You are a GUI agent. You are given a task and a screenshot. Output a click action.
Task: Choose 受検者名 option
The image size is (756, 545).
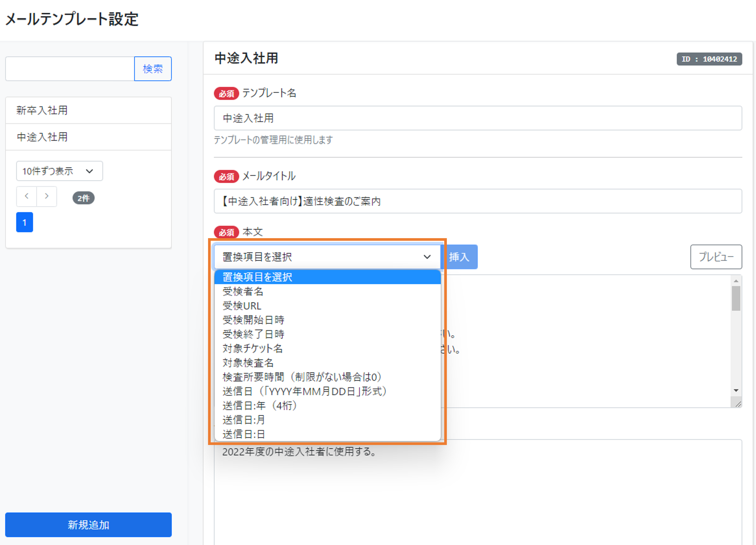click(327, 292)
